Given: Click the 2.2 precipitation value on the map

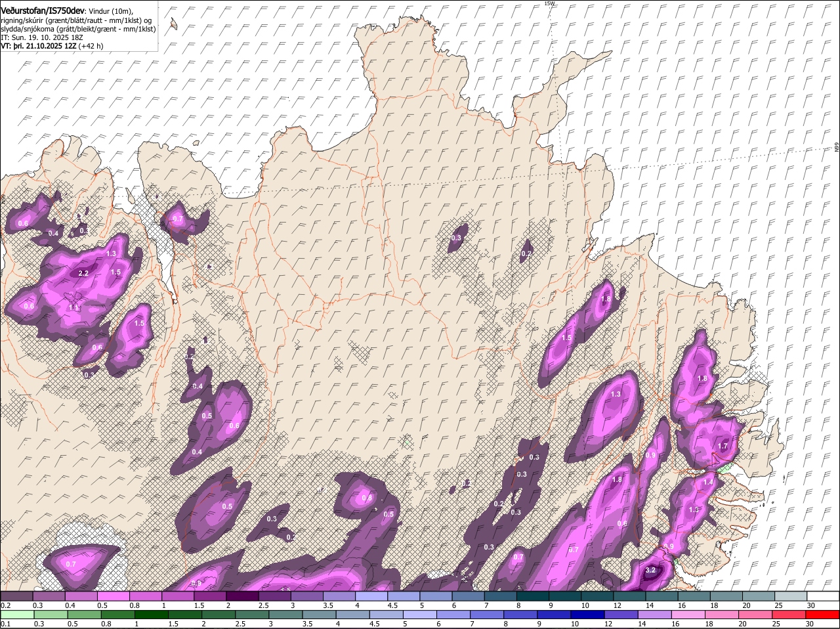Looking at the screenshot, I should tap(83, 274).
